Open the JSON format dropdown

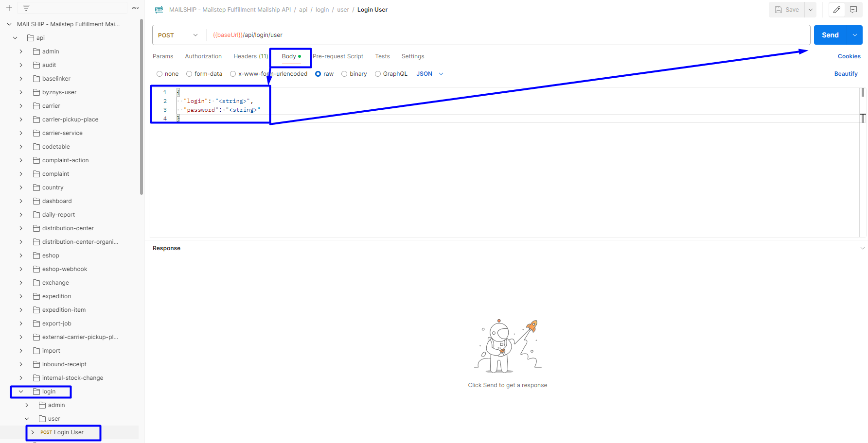tap(430, 74)
